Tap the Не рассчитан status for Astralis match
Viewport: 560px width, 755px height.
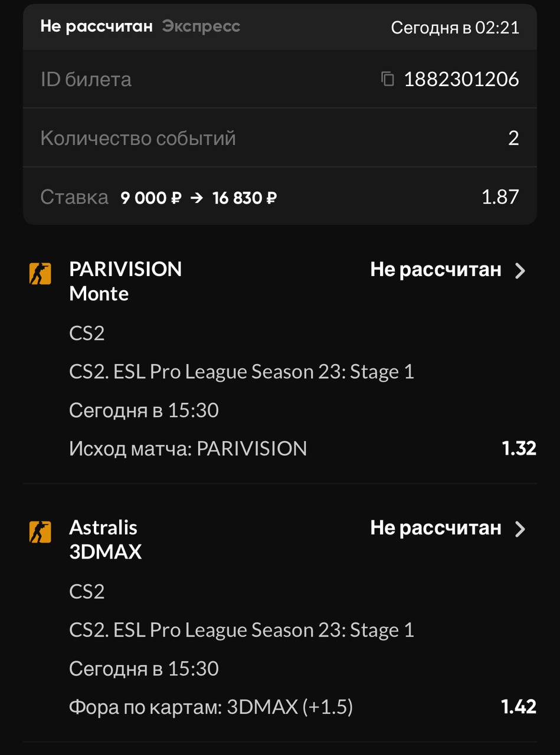click(435, 528)
